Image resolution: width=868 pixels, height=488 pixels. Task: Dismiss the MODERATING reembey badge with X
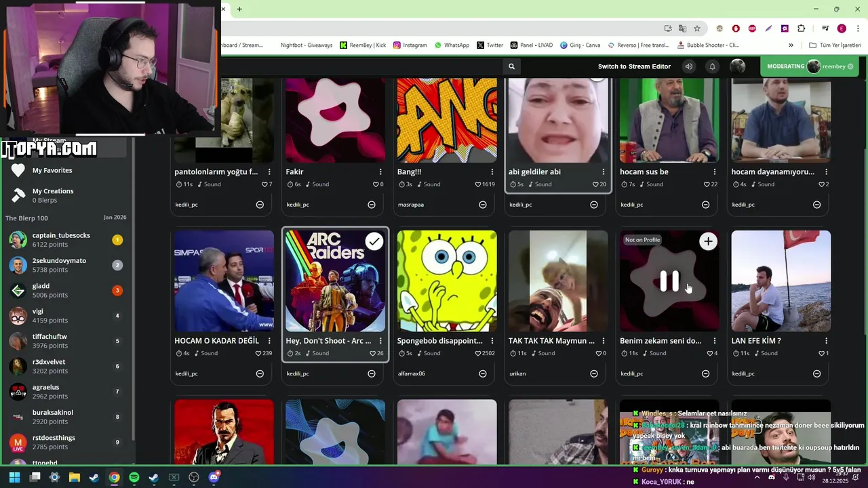click(x=850, y=66)
